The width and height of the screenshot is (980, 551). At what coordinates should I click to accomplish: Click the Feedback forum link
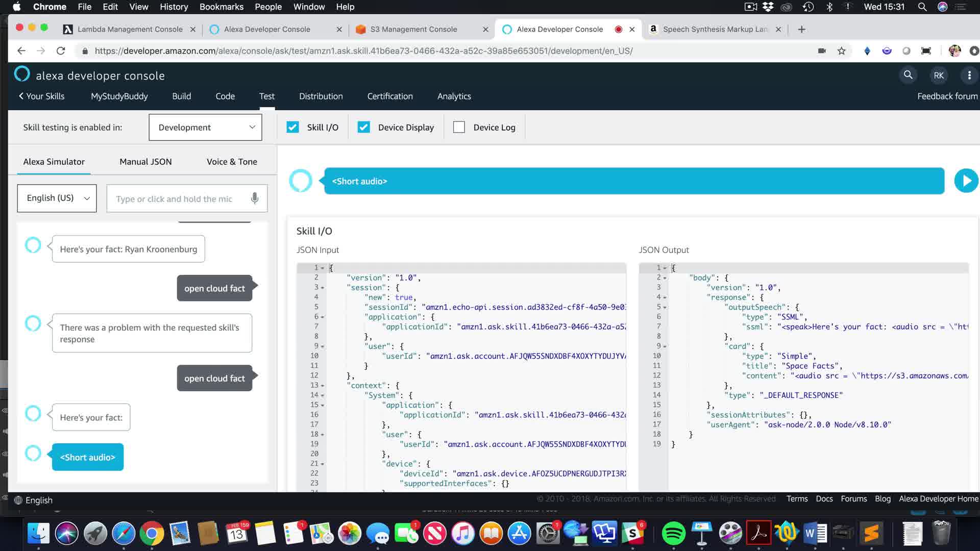[x=947, y=96]
